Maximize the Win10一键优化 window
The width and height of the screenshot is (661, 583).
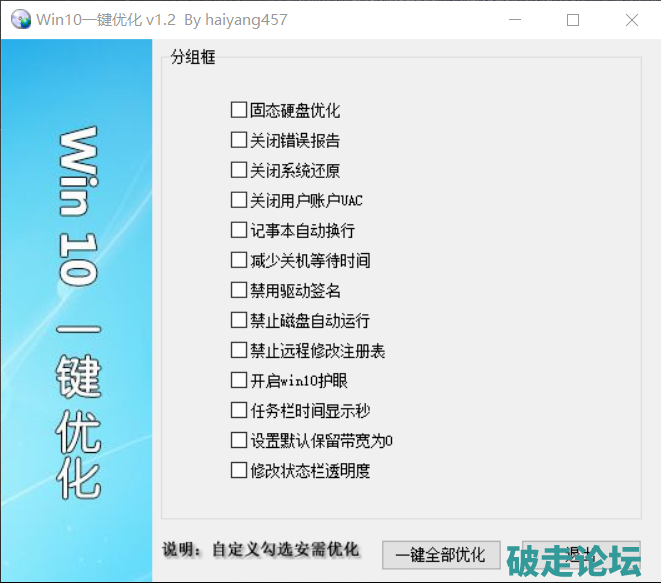[572, 19]
